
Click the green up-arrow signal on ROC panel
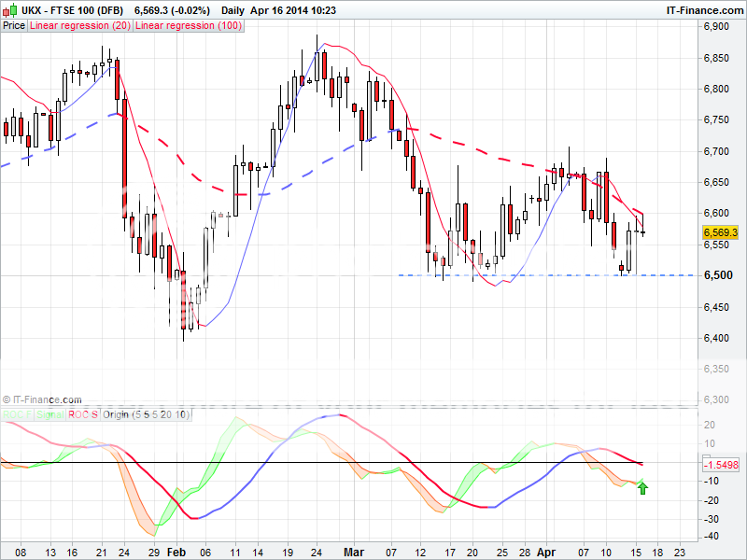pos(642,486)
